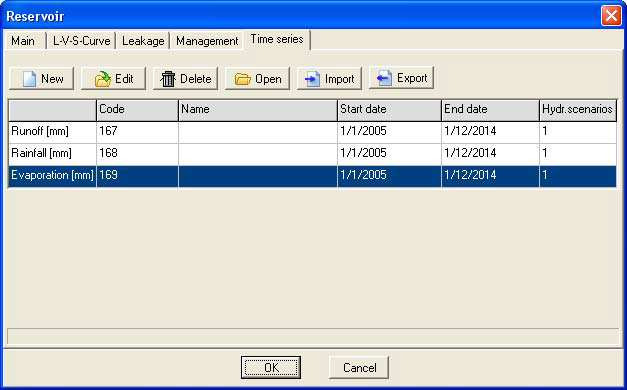The height and width of the screenshot is (390, 627).
Task: Click the End date column header
Action: click(x=491, y=110)
